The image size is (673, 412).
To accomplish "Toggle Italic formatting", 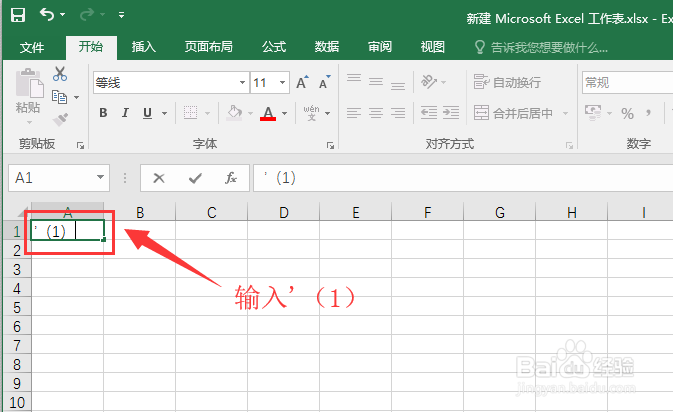I will (x=125, y=113).
